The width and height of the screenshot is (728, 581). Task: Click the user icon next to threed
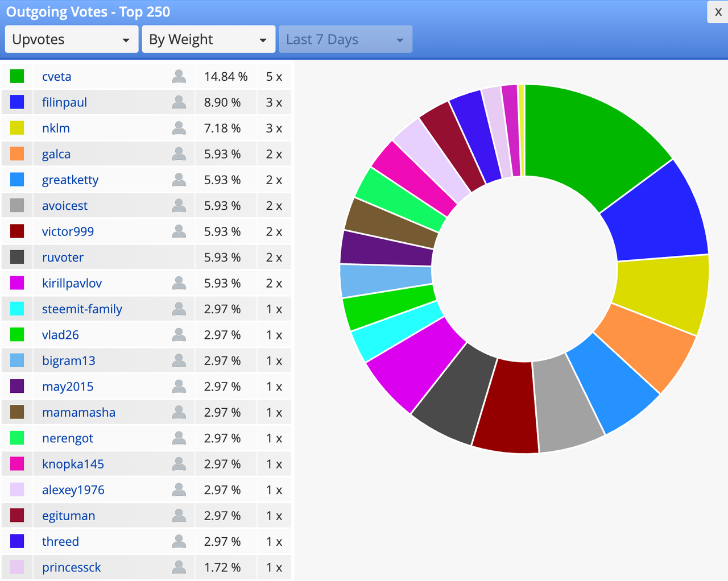pos(179,542)
